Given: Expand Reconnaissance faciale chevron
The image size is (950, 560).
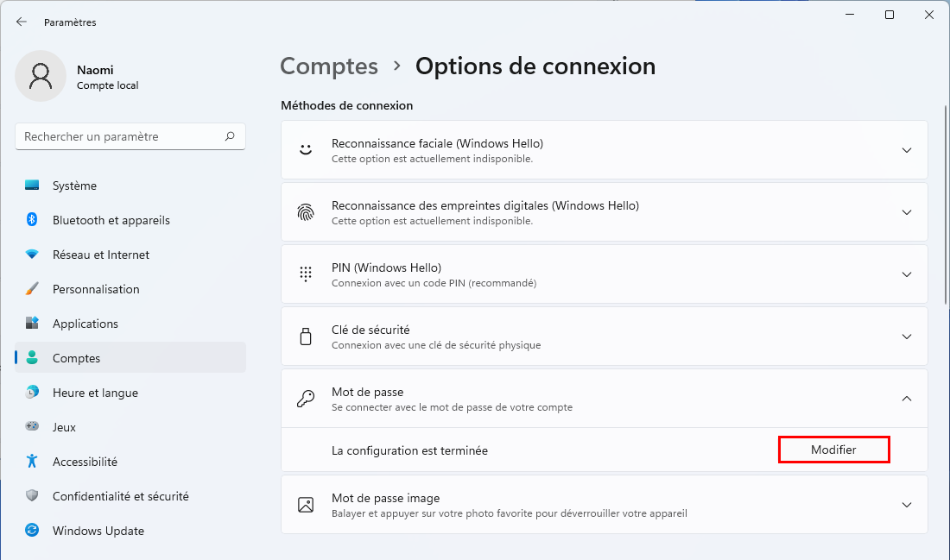Looking at the screenshot, I should [907, 150].
